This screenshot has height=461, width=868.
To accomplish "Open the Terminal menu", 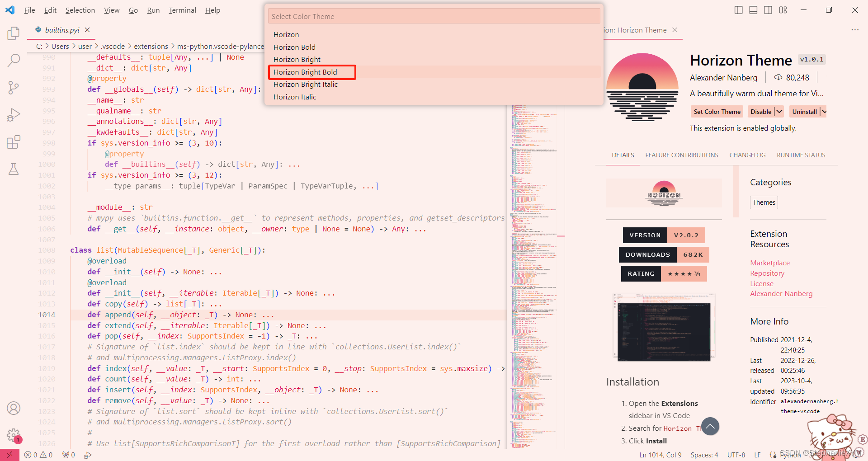I will [182, 10].
